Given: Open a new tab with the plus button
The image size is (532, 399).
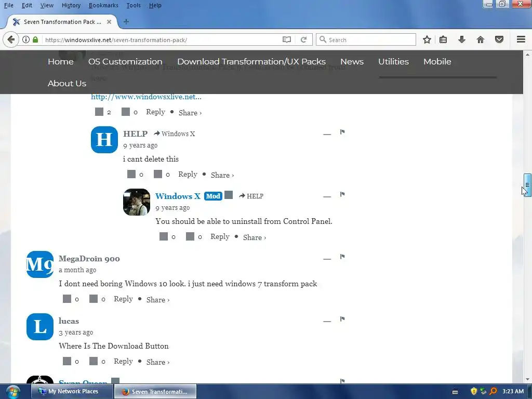Looking at the screenshot, I should pyautogui.click(x=126, y=22).
